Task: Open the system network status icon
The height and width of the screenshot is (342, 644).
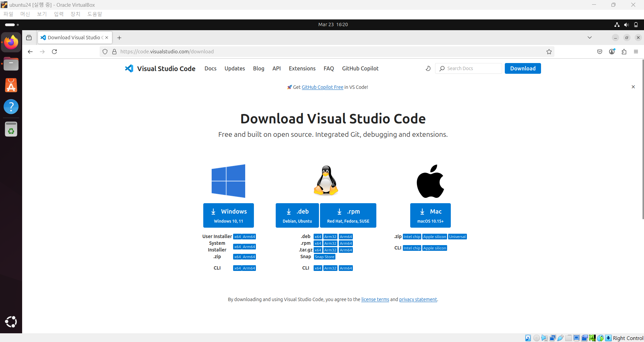Action: [617, 24]
